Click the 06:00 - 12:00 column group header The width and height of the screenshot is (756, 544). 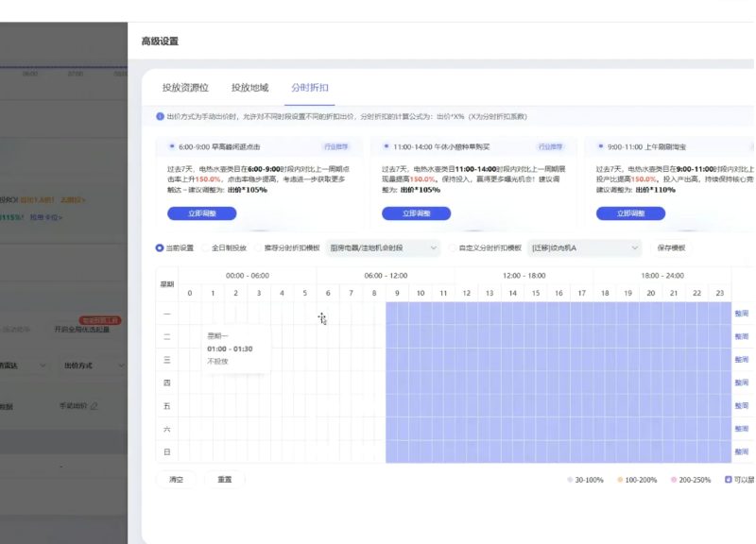(386, 276)
